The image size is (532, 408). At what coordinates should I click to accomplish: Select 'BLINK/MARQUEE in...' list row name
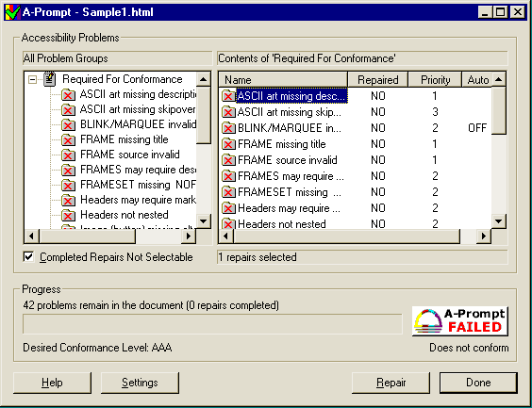tap(290, 128)
